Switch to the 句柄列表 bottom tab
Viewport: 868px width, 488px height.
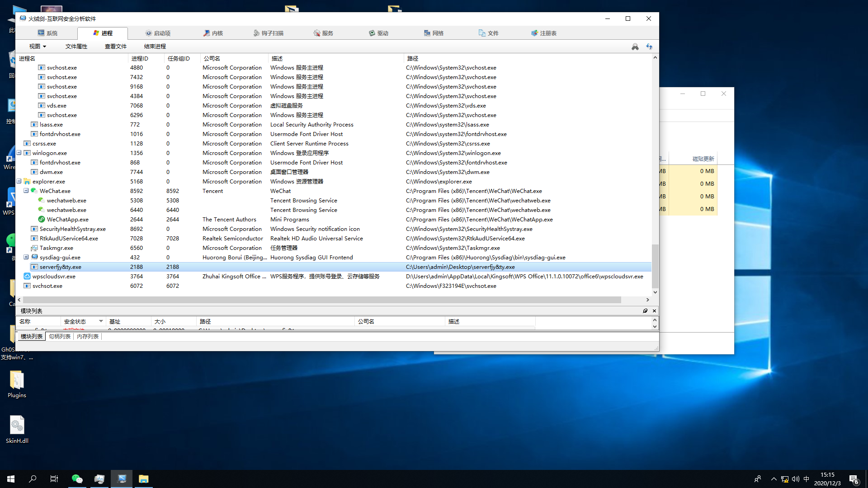click(59, 336)
